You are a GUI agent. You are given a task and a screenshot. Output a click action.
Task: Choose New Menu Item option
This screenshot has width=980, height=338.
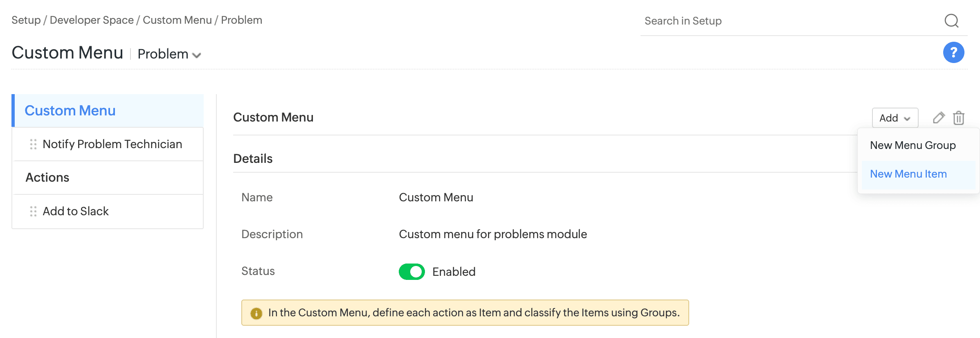pos(908,174)
